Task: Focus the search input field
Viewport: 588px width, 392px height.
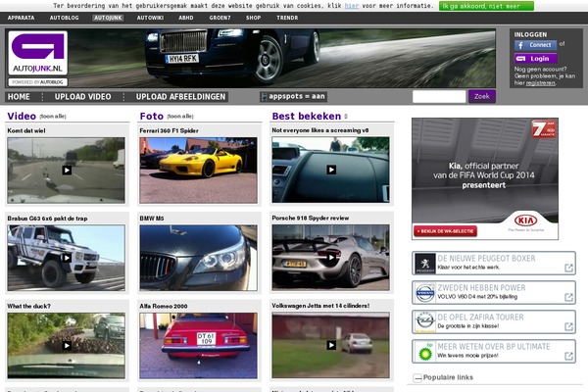Action: pos(439,96)
